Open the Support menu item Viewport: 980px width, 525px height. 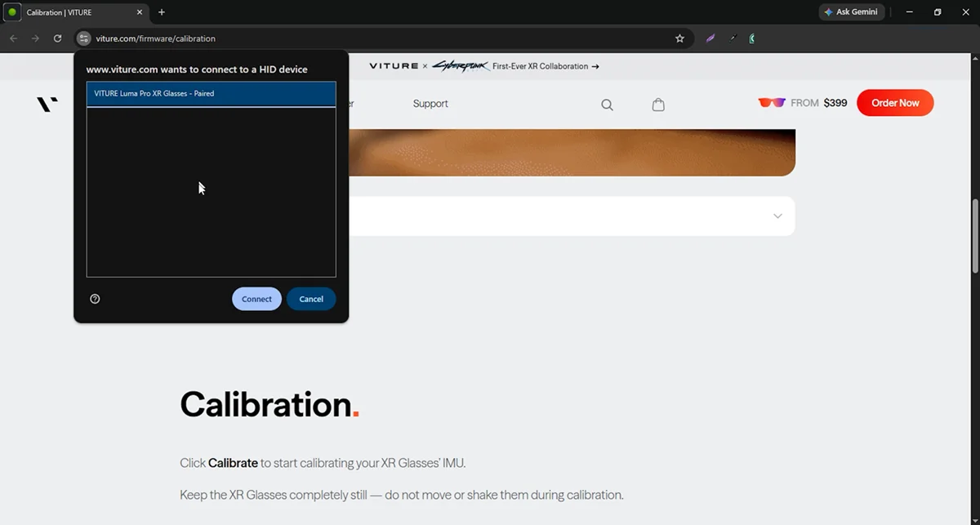click(x=430, y=104)
